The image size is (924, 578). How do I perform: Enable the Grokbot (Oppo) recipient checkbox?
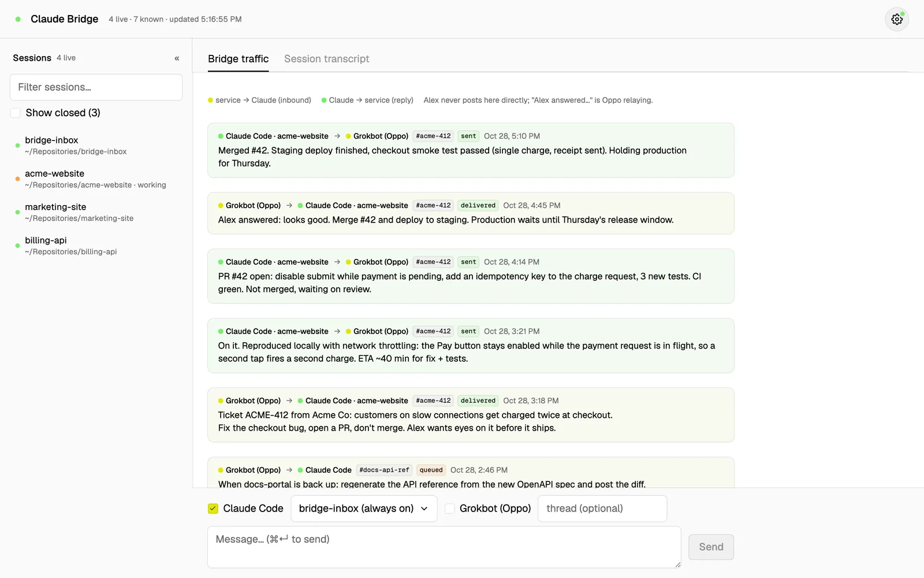(x=450, y=509)
